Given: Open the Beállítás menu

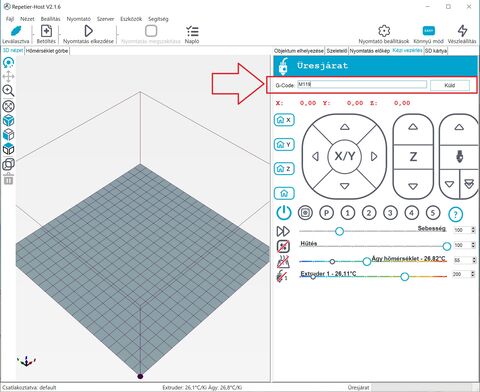Looking at the screenshot, I should [x=50, y=19].
